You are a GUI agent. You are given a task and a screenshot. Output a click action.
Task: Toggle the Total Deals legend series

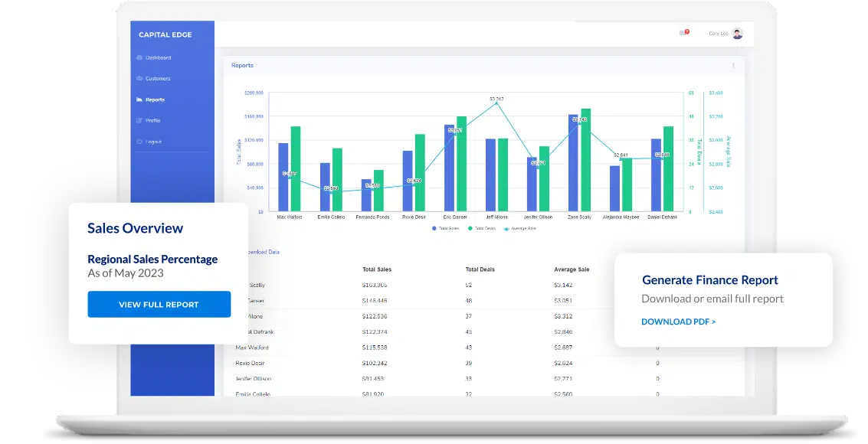pyautogui.click(x=482, y=228)
